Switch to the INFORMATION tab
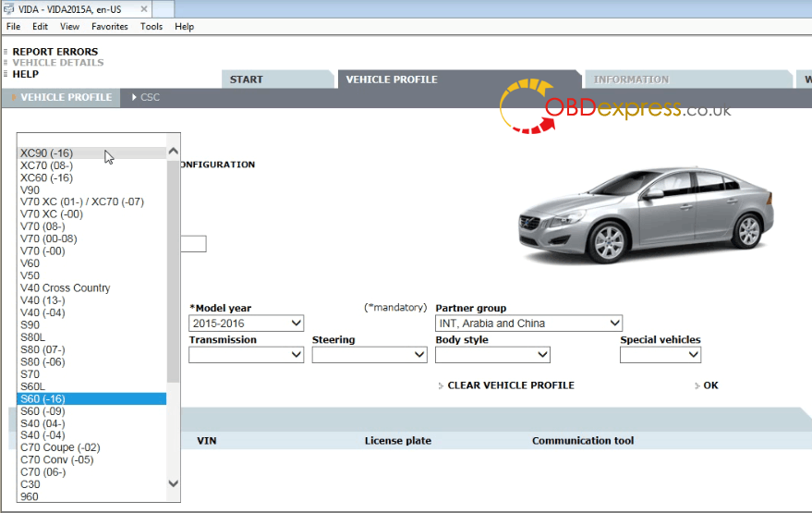This screenshot has height=513, width=812. pos(687,79)
